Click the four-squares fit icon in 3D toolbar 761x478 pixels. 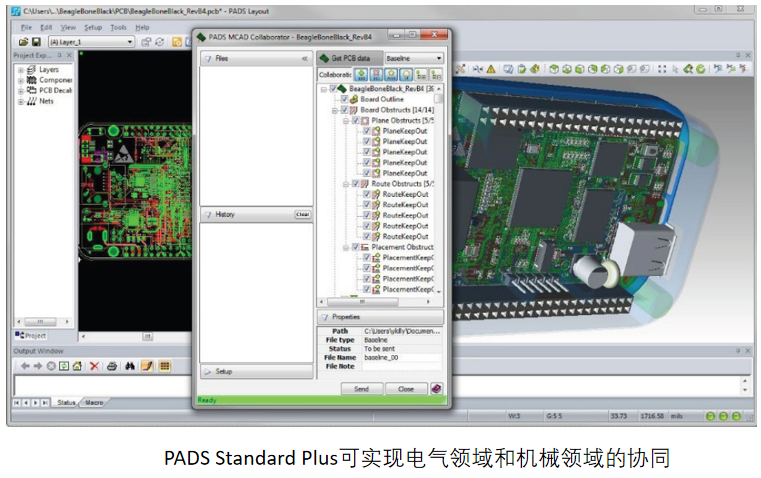click(662, 69)
